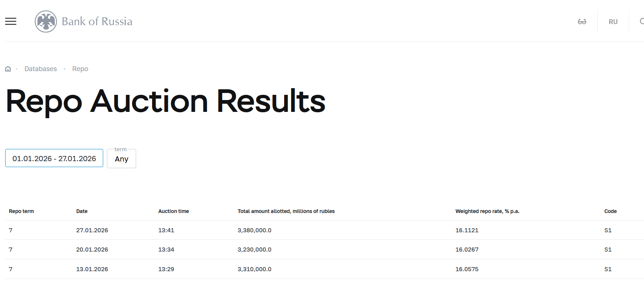Open the hamburger navigation menu
644x286 pixels.
(11, 21)
